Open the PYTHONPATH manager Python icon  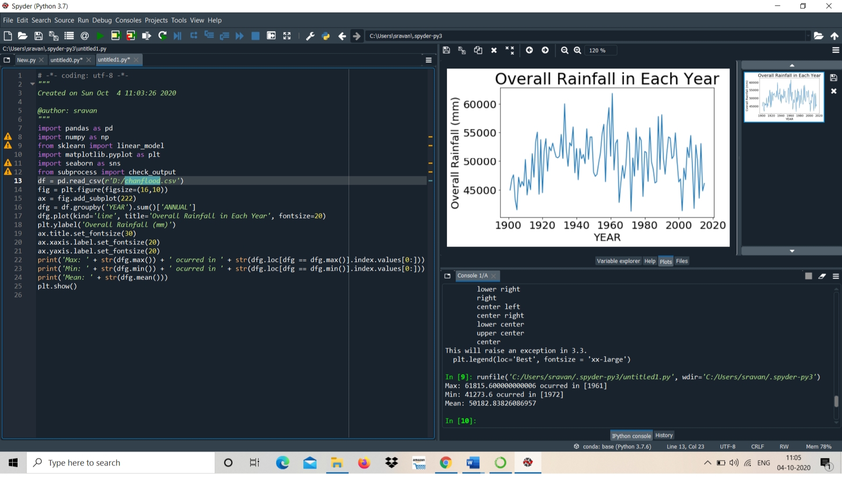pyautogui.click(x=326, y=36)
